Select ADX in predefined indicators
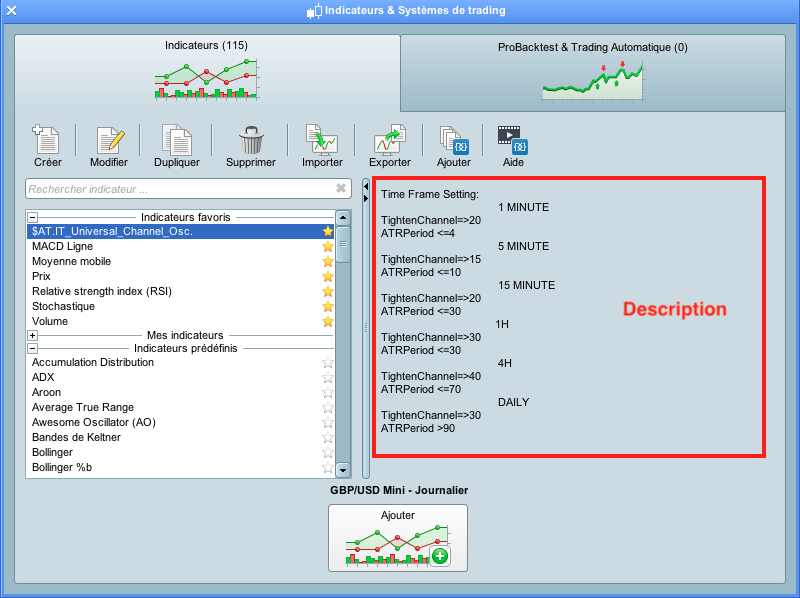Screen dimensions: 800x598 coord(181,378)
